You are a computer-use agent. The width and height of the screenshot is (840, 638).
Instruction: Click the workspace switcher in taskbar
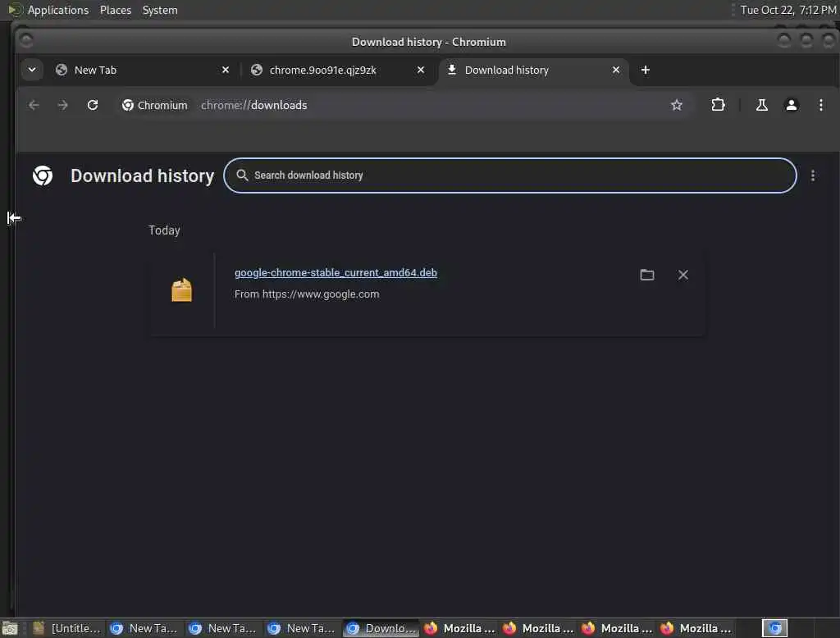(774, 628)
